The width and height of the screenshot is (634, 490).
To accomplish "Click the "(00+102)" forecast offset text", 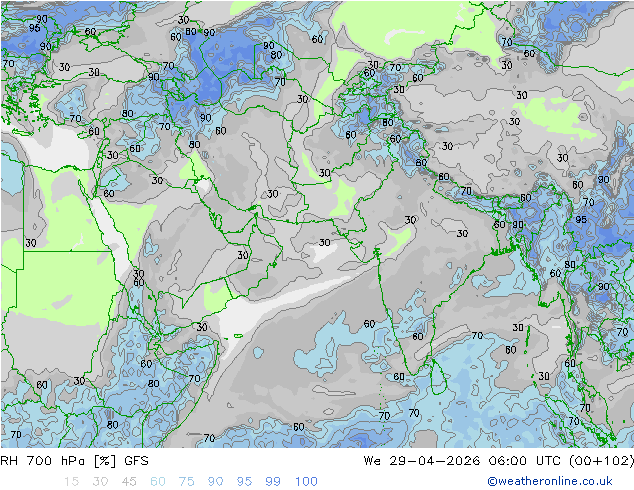I will (x=601, y=461).
